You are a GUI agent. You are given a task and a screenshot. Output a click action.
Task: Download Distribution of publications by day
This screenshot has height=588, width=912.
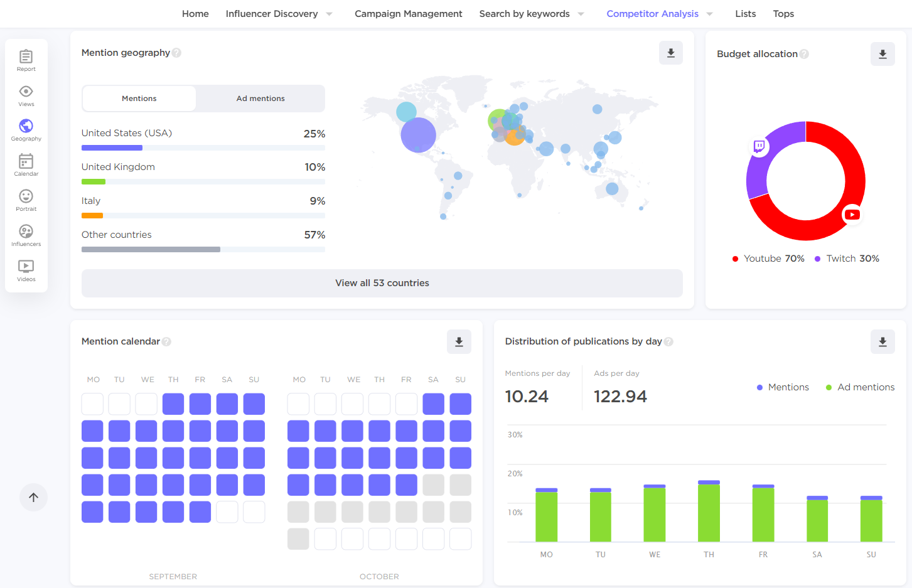[882, 341]
